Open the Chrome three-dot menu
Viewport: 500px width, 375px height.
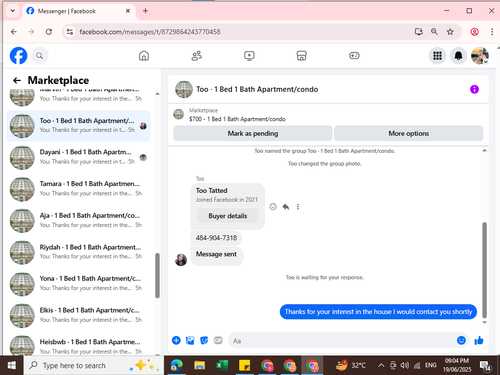point(492,32)
